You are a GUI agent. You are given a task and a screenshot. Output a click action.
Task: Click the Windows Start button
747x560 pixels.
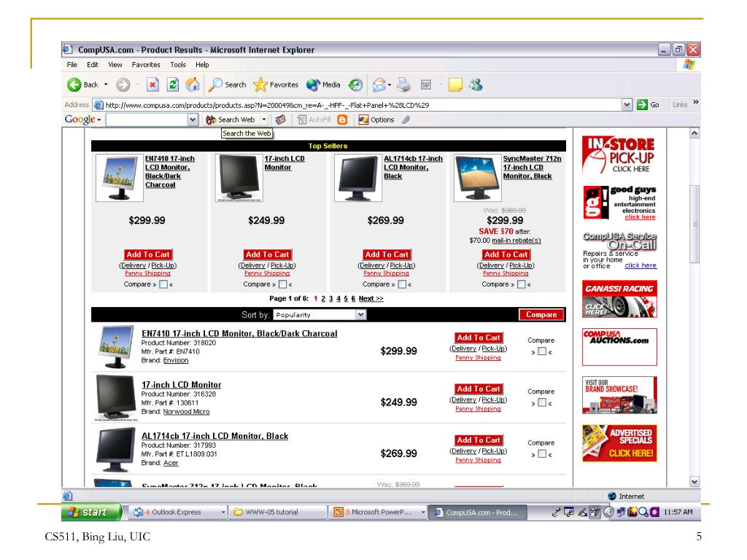(91, 512)
